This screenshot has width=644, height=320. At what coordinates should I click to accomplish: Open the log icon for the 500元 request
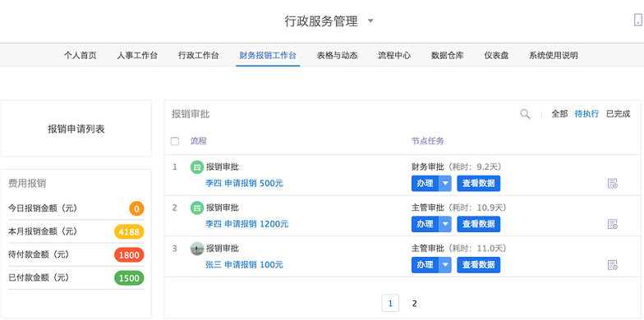[x=613, y=184]
